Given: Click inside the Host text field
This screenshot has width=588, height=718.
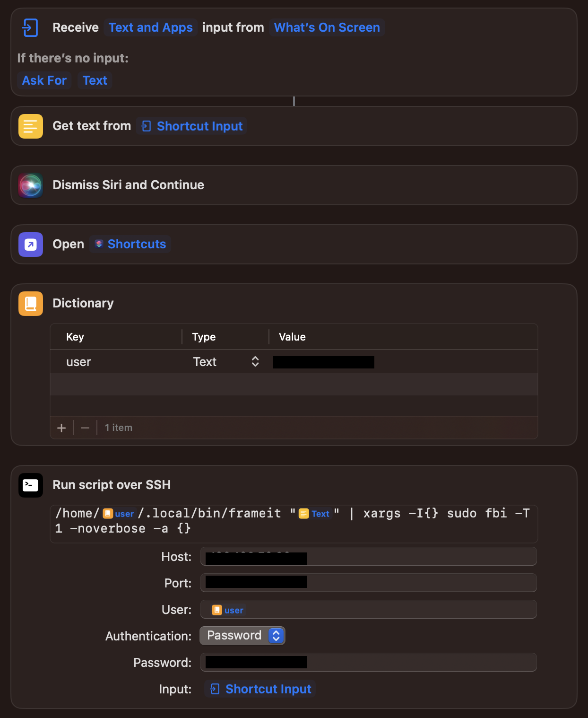Looking at the screenshot, I should point(369,557).
